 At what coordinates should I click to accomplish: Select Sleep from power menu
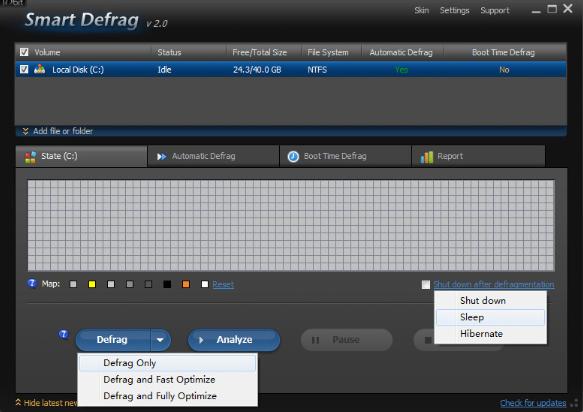[490, 317]
